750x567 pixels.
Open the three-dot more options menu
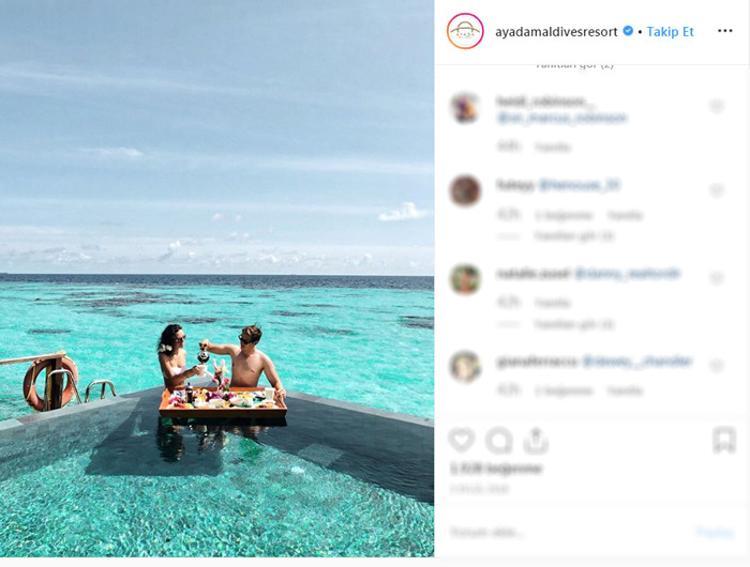(x=725, y=31)
